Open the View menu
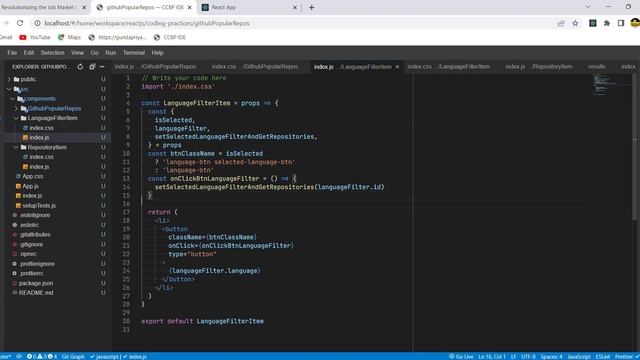This screenshot has width=640, height=360. pyautogui.click(x=77, y=53)
